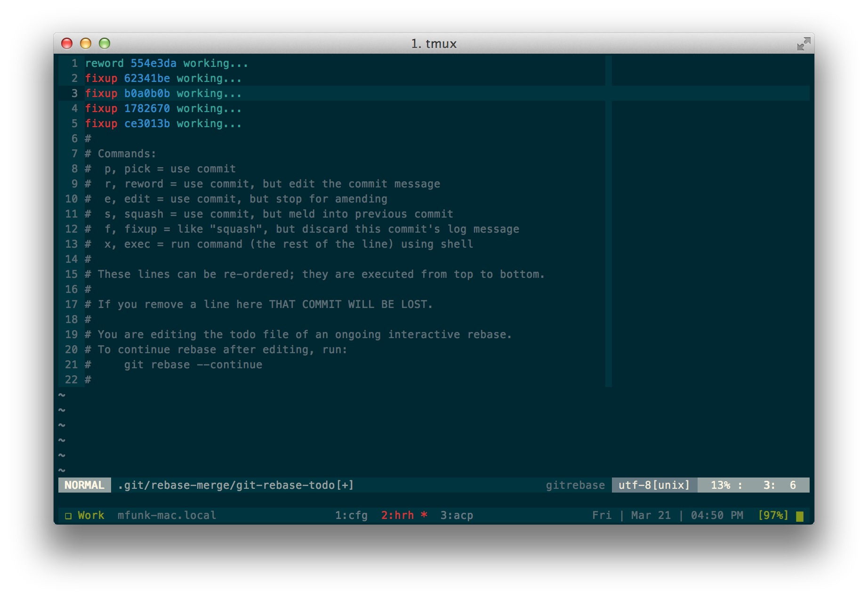Click the small square icon before Work
The image size is (868, 599).
click(x=68, y=516)
